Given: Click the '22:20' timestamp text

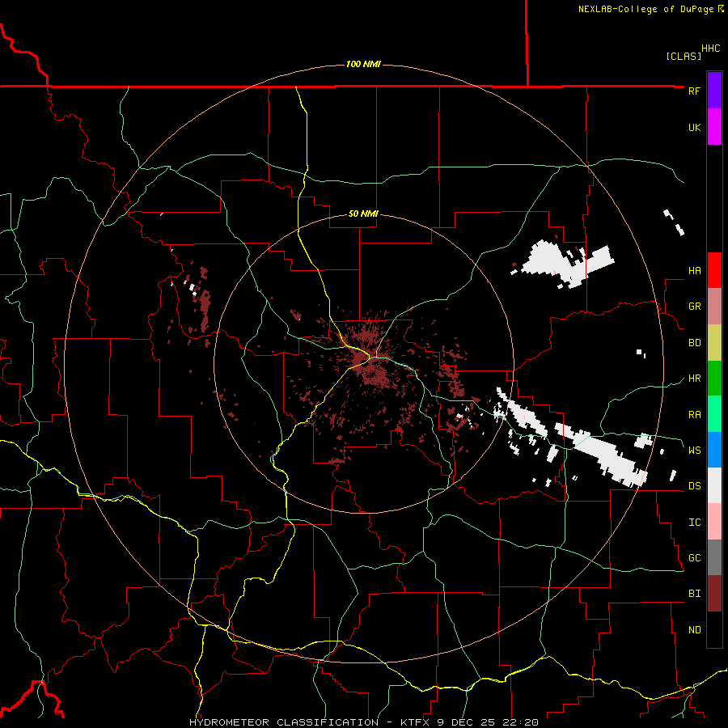Looking at the screenshot, I should [519, 722].
